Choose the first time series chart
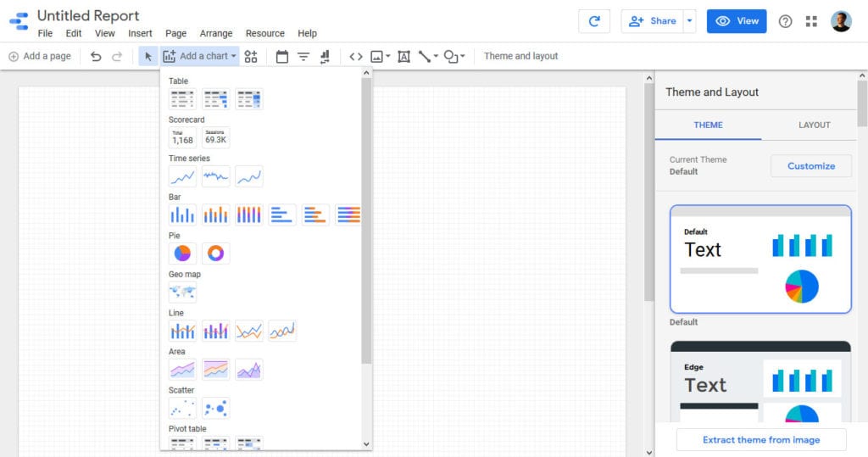This screenshot has height=457, width=868. point(182,176)
